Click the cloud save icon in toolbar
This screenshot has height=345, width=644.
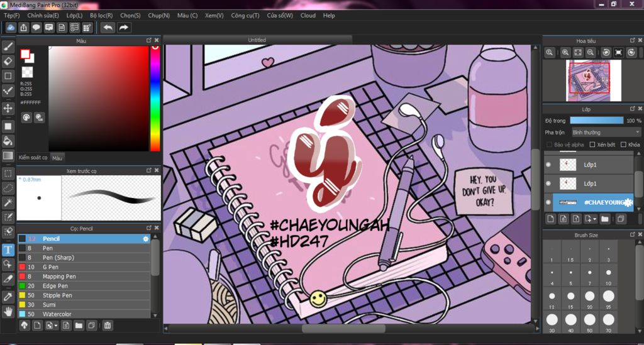point(11,28)
